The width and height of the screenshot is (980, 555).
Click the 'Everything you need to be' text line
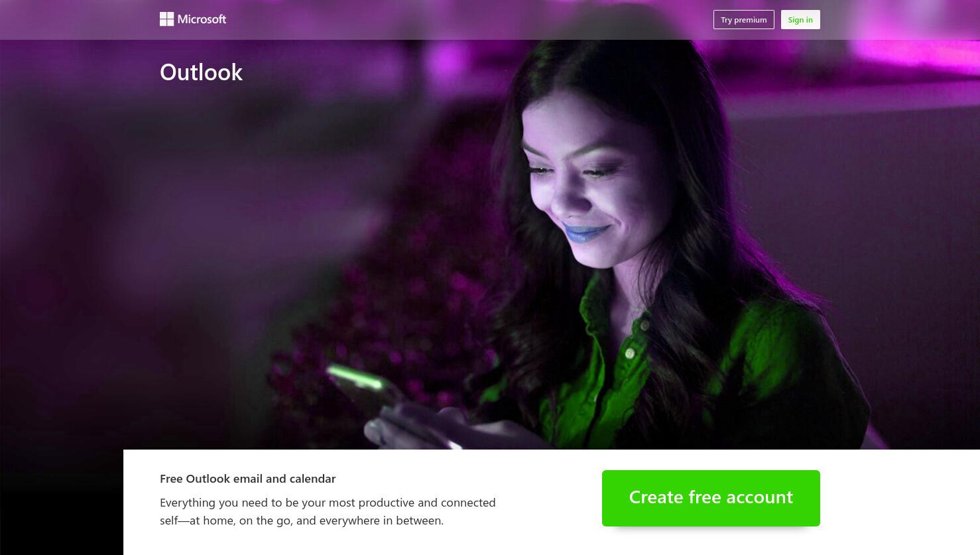click(328, 503)
